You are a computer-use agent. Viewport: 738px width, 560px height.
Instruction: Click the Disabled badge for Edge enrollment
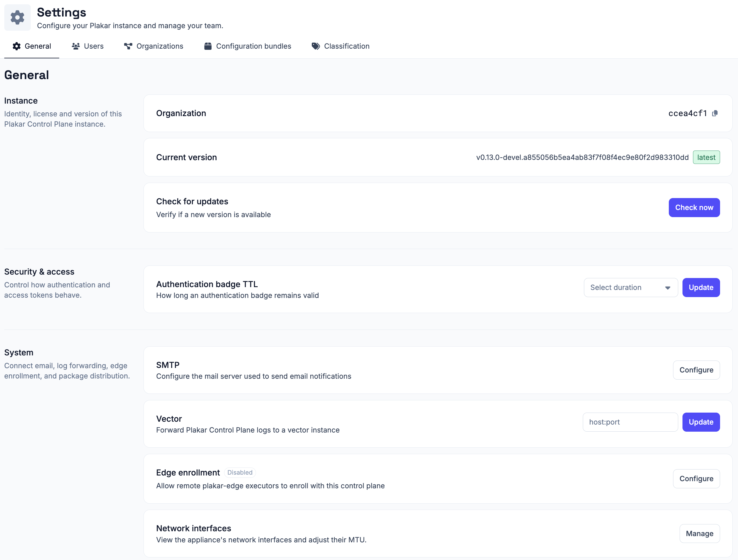point(240,473)
